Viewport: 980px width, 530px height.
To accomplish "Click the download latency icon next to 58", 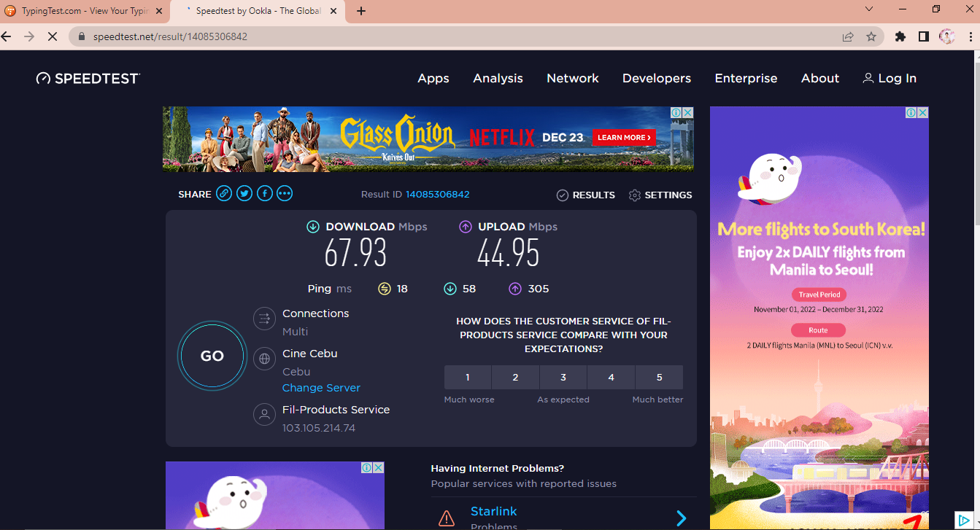I will pos(450,289).
